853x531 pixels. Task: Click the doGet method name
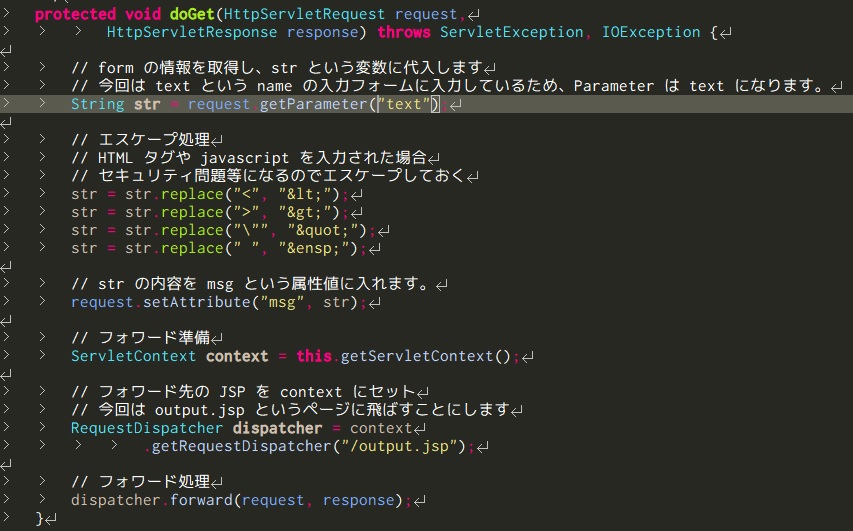192,14
